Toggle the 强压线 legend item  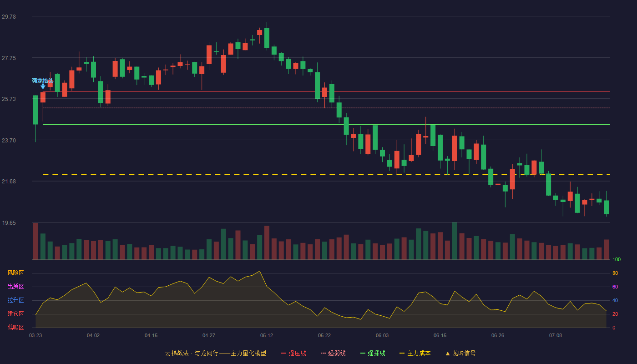pyautogui.click(x=293, y=353)
